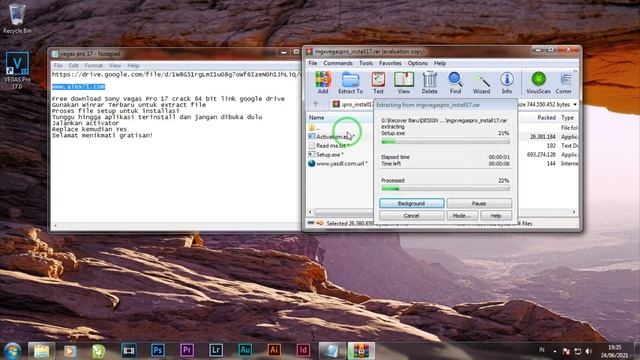Open the media player taskbar icon

pyautogui.click(x=70, y=351)
